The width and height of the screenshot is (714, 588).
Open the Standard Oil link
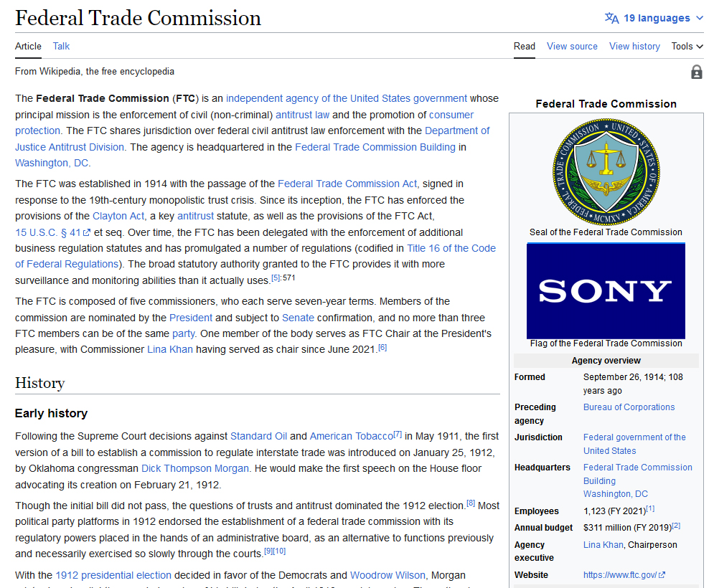point(258,436)
